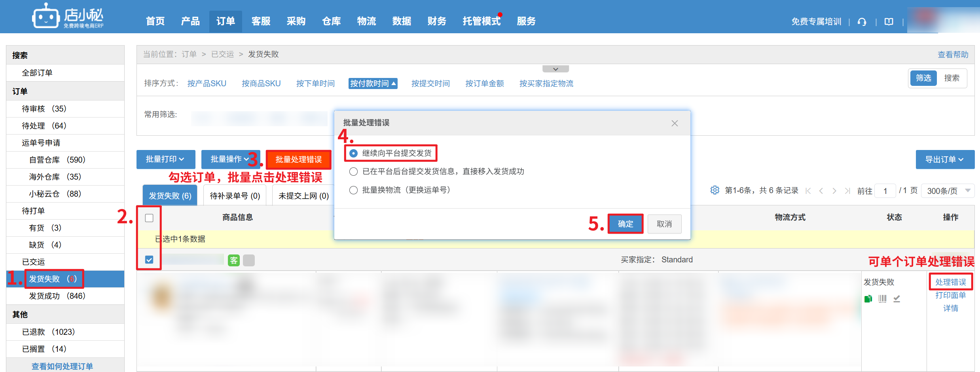The width and height of the screenshot is (980, 372).
Task: Click the column settings gear icon
Action: pos(715,190)
